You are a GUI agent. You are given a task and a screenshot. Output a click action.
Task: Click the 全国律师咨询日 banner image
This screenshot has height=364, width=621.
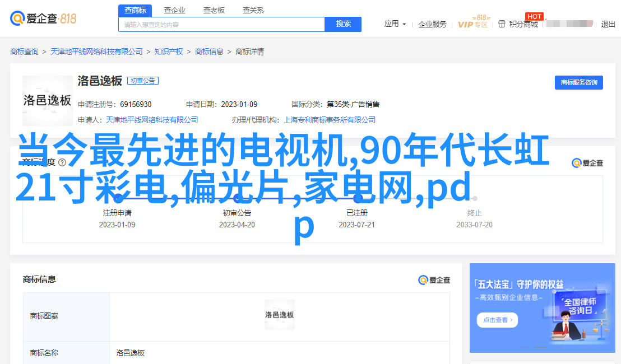click(542, 308)
